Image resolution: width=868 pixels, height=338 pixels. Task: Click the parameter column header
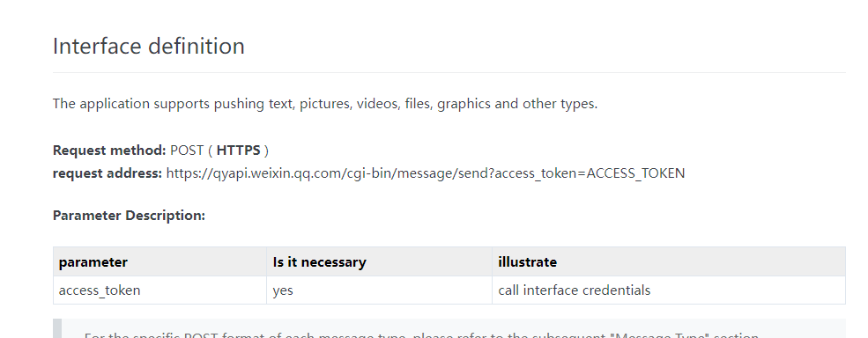click(x=93, y=262)
